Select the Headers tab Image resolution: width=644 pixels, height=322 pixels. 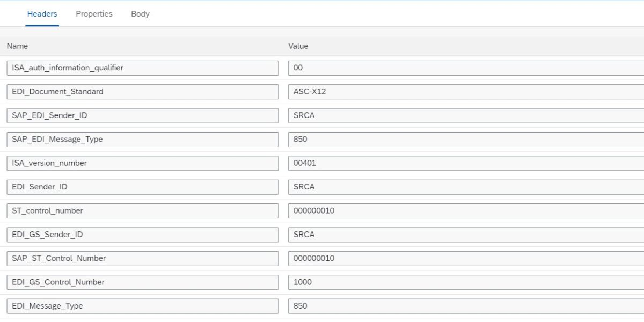tap(42, 14)
